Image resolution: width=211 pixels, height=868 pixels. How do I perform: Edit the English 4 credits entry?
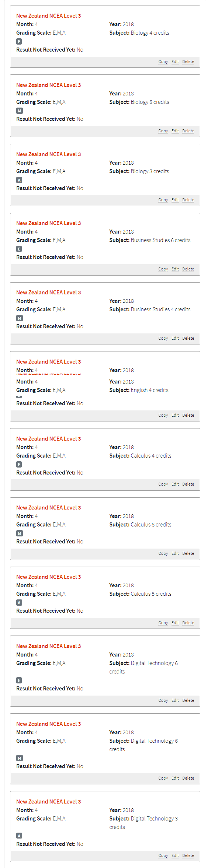175,416
